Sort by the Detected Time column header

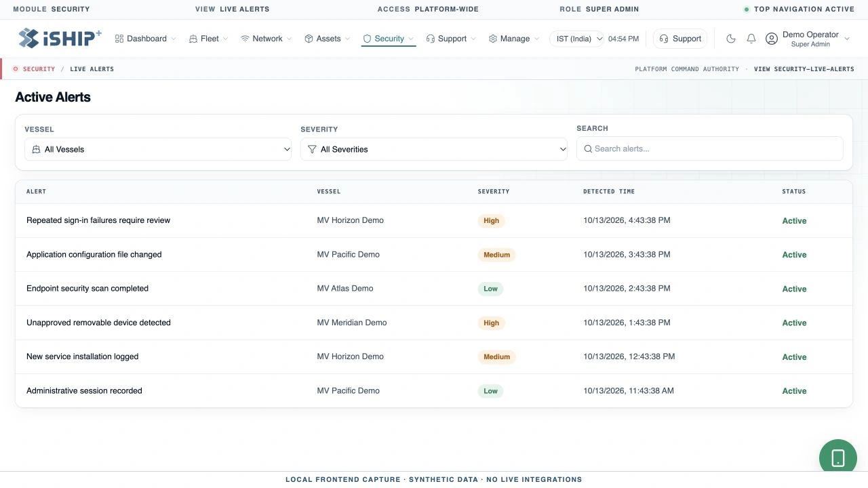[609, 192]
